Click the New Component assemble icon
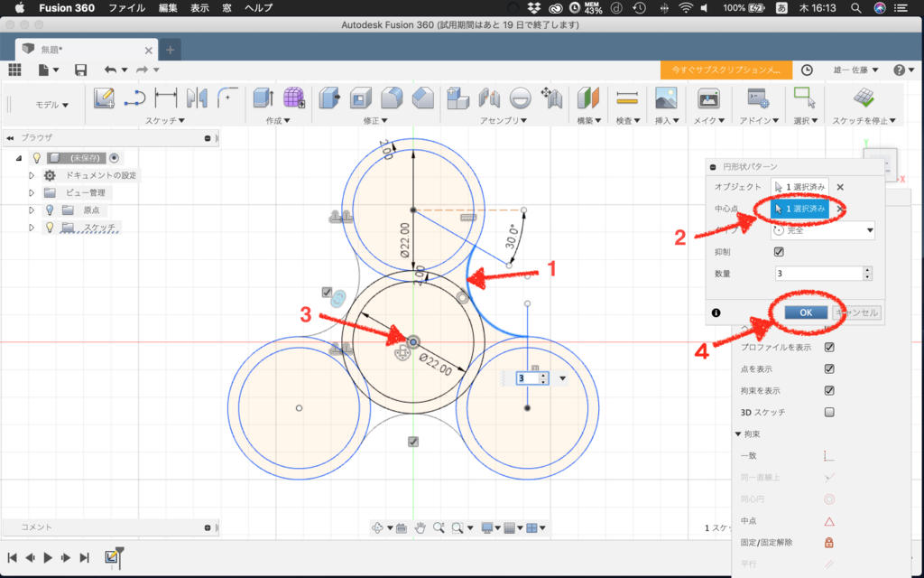 pyautogui.click(x=457, y=98)
